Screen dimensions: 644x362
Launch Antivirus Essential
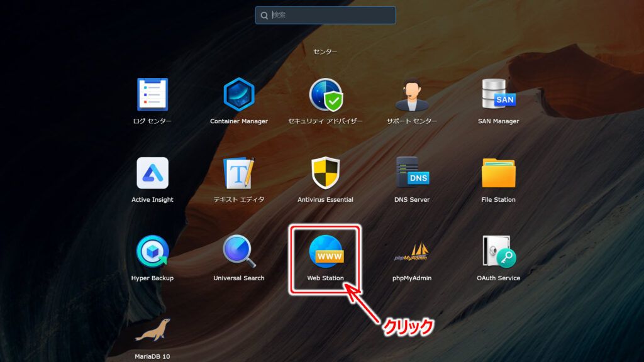(325, 174)
